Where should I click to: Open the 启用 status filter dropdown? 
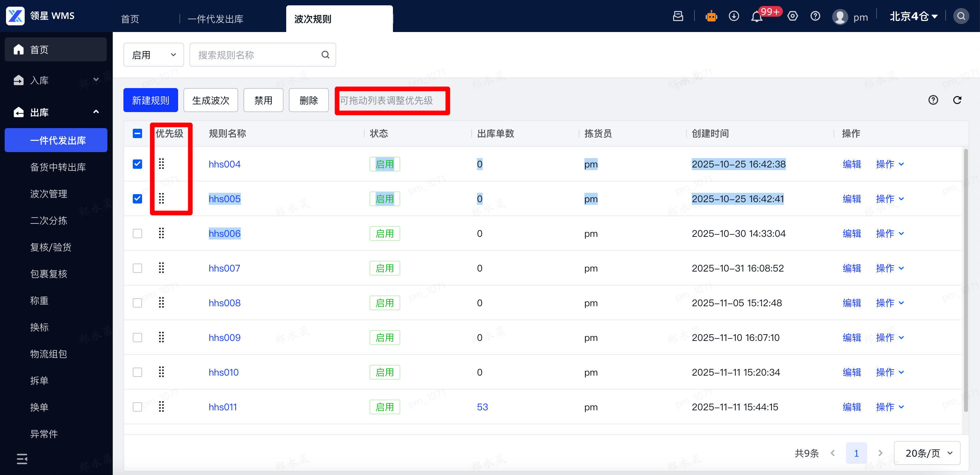tap(153, 55)
